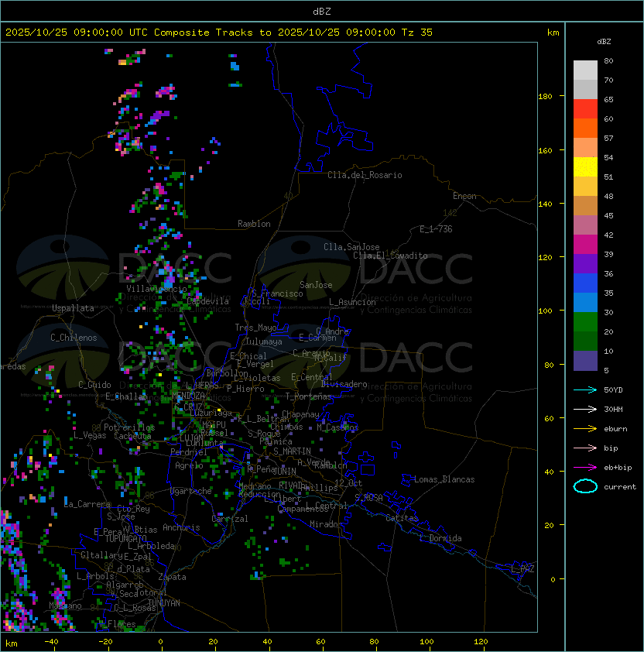Viewport: 644px width, 652px height.
Task: Click the 'L_Dormida' map label
Action: tap(440, 538)
